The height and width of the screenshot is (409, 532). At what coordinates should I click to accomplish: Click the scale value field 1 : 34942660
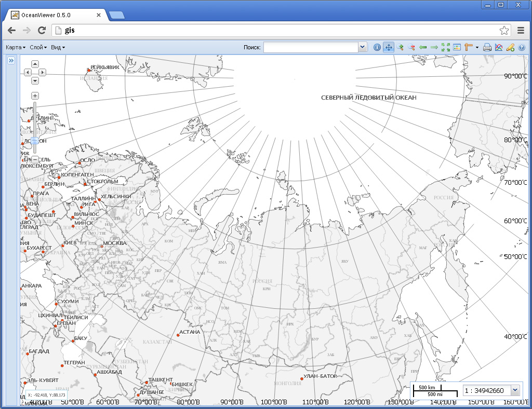pos(487,390)
